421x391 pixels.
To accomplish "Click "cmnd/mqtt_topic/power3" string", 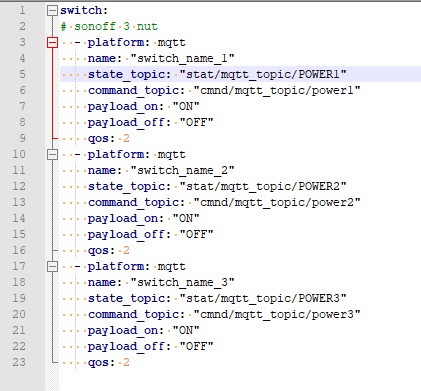I will (x=277, y=314).
